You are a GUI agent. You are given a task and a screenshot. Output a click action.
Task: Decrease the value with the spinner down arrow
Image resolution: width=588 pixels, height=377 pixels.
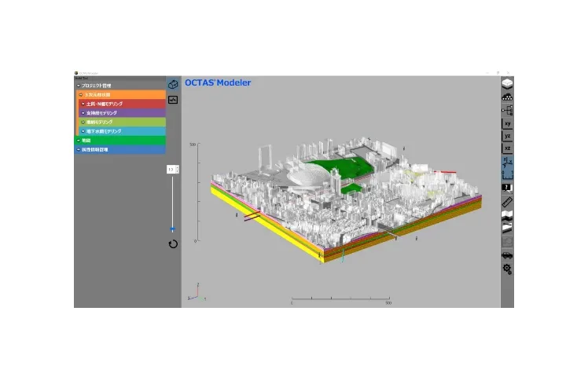click(x=178, y=172)
